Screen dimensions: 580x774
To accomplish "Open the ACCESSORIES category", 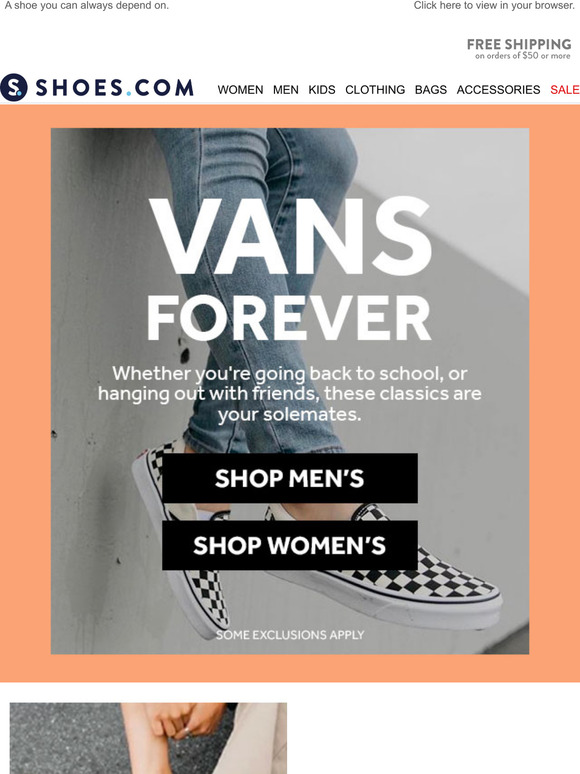I will [x=499, y=90].
